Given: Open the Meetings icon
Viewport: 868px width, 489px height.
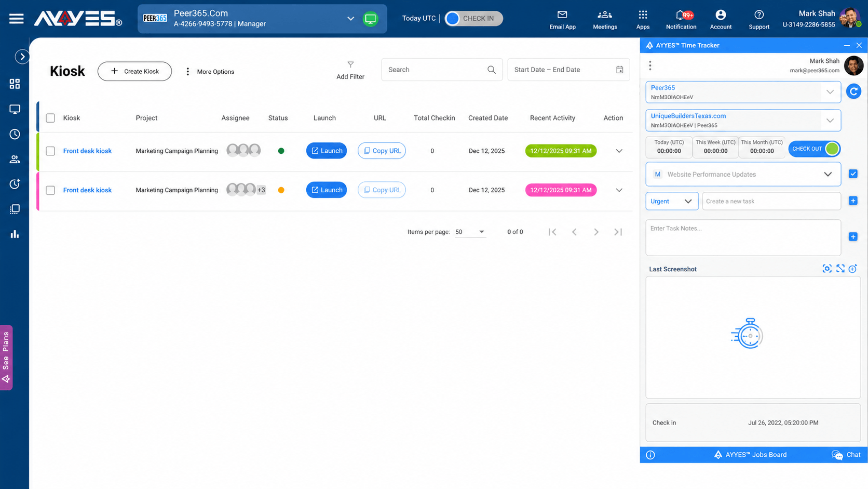Looking at the screenshot, I should [605, 15].
